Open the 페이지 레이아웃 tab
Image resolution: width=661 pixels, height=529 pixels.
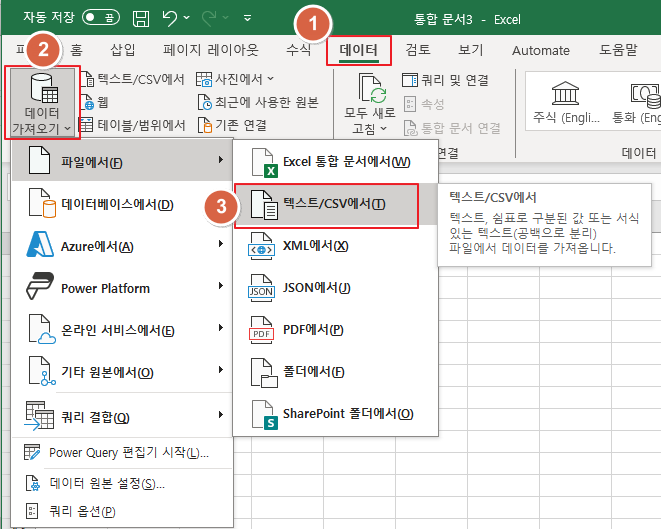coord(210,50)
